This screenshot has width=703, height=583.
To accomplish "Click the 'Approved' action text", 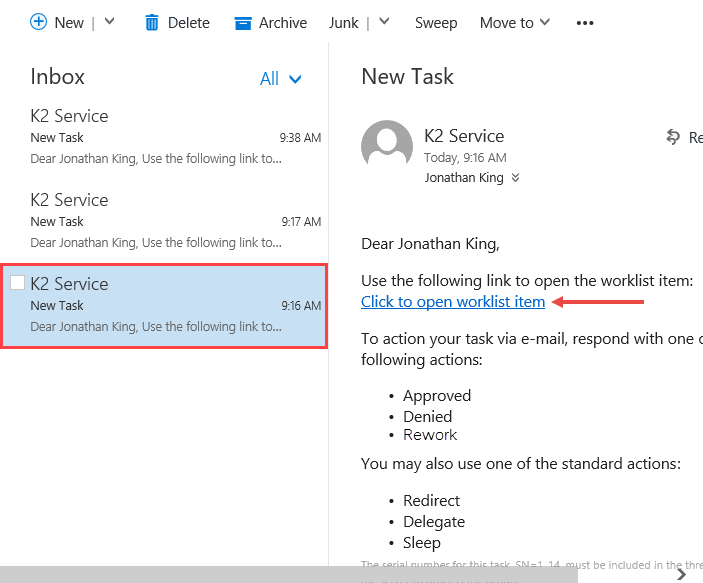I will [437, 396].
